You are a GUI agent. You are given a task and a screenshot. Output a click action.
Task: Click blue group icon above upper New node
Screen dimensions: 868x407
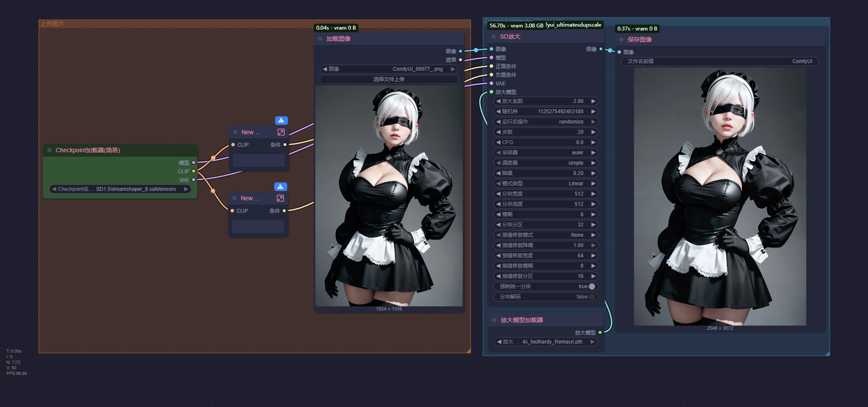(281, 121)
